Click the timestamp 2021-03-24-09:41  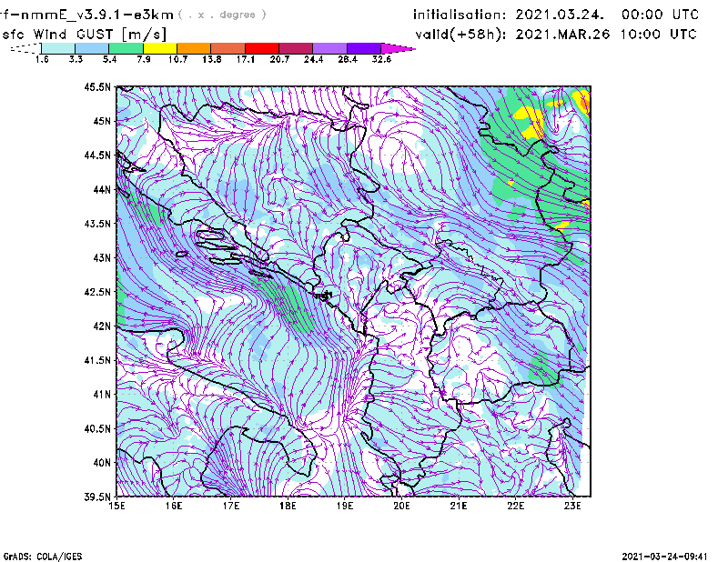[x=664, y=557]
